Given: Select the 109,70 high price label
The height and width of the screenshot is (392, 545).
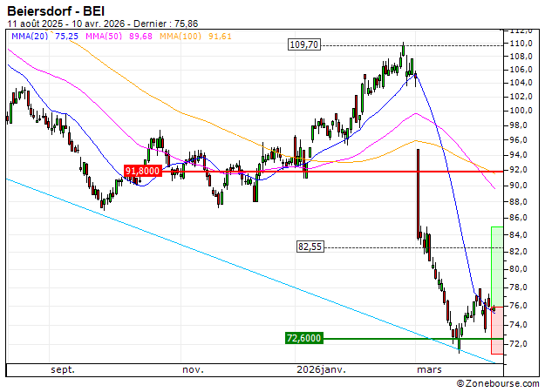Looking at the screenshot, I should [x=304, y=44].
